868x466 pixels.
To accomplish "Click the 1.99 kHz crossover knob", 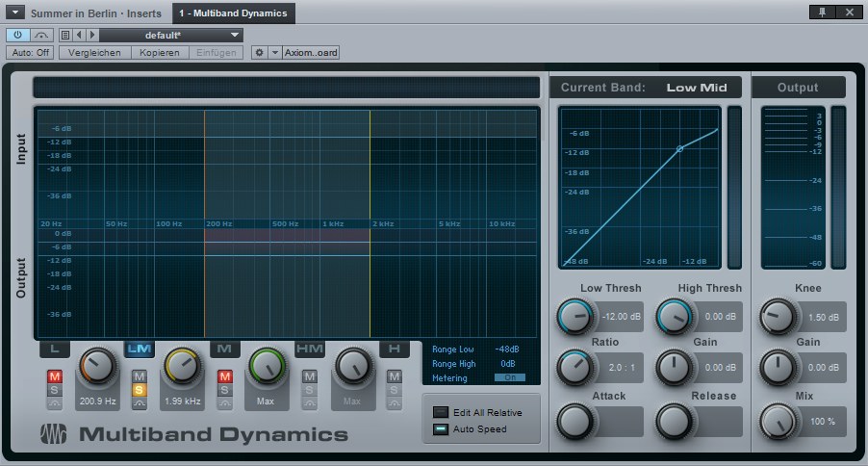I will click(182, 366).
